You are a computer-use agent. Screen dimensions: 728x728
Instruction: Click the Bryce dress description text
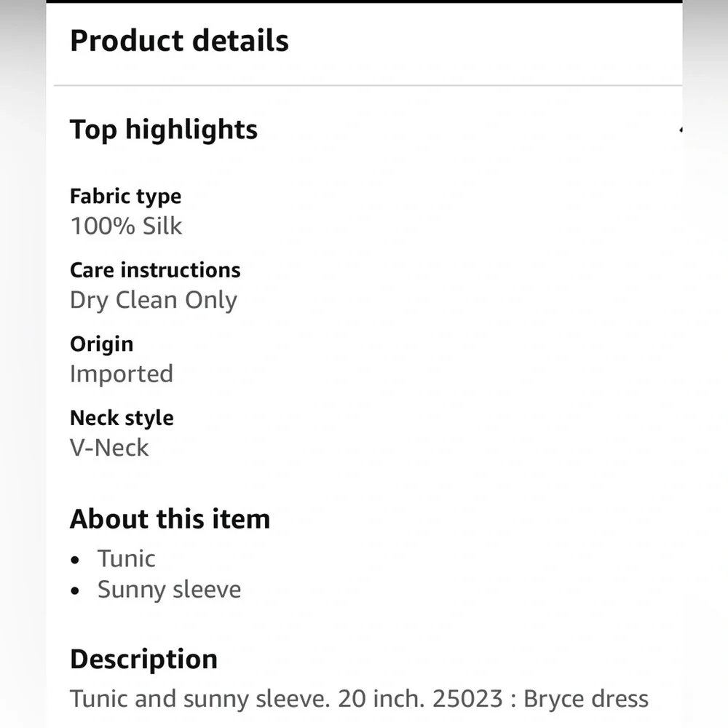pos(586,699)
